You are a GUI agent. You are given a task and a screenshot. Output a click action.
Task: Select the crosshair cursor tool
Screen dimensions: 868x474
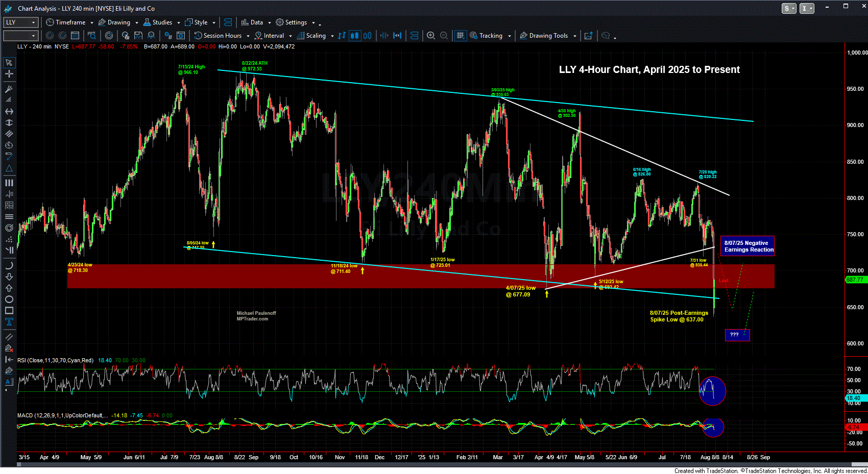[9, 74]
